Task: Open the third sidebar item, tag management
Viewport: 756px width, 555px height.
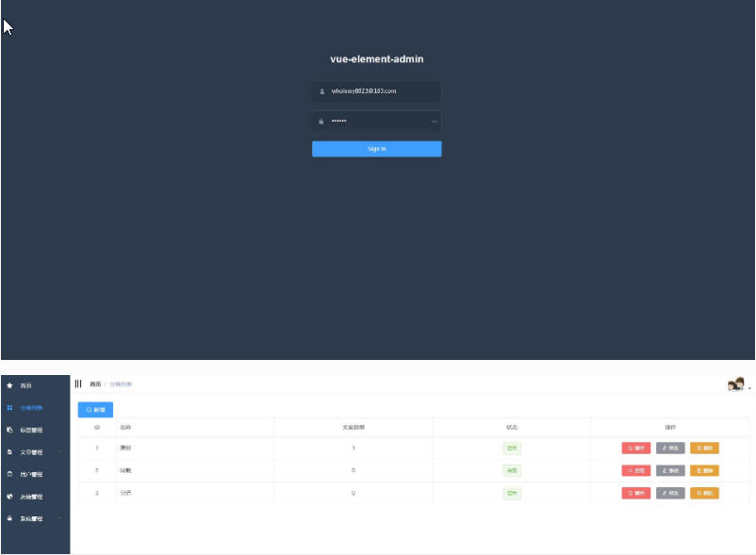Action: 35,430
